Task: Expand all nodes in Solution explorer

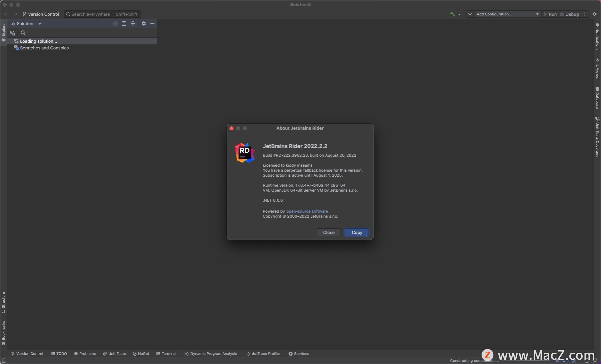Action: tap(124, 23)
